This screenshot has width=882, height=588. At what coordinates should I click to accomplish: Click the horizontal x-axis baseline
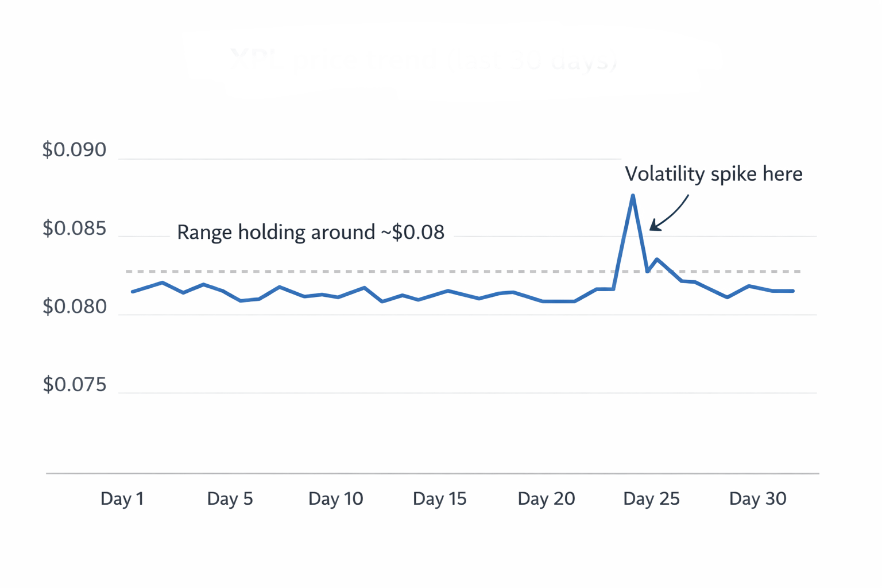point(432,474)
